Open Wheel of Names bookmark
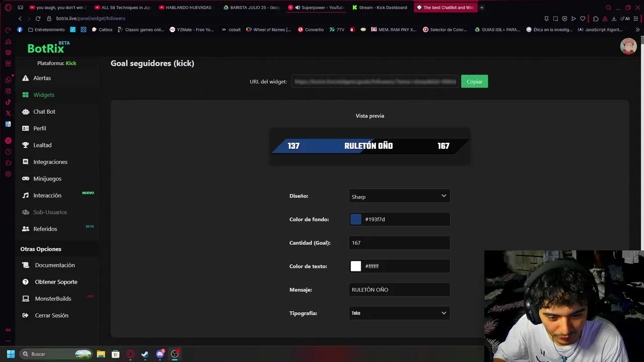 pyautogui.click(x=268, y=30)
